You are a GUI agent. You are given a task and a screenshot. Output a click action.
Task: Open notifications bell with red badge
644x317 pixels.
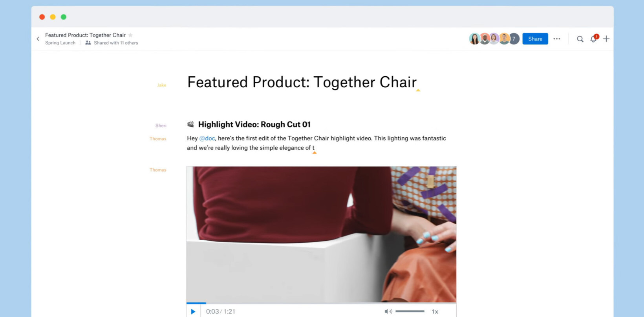[x=594, y=39]
